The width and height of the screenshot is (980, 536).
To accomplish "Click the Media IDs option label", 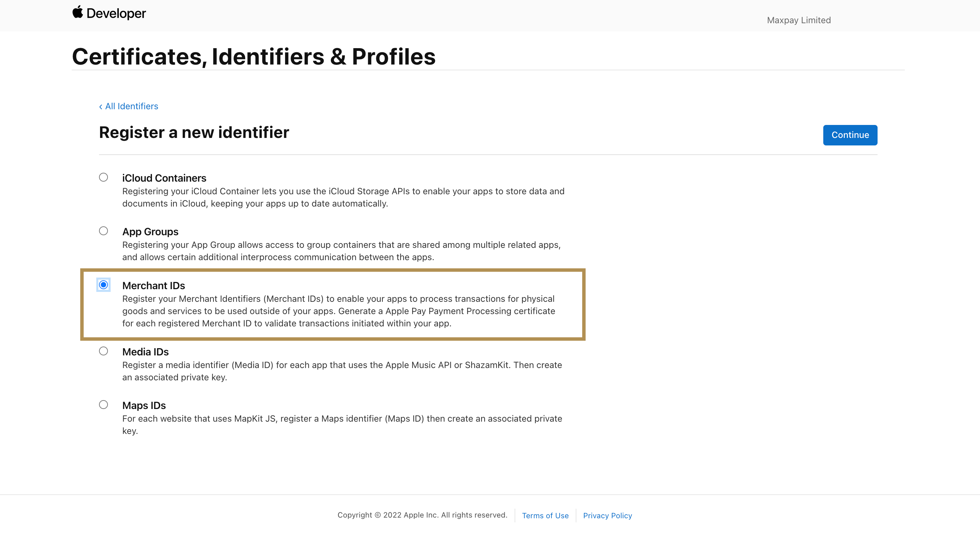I will (x=145, y=352).
